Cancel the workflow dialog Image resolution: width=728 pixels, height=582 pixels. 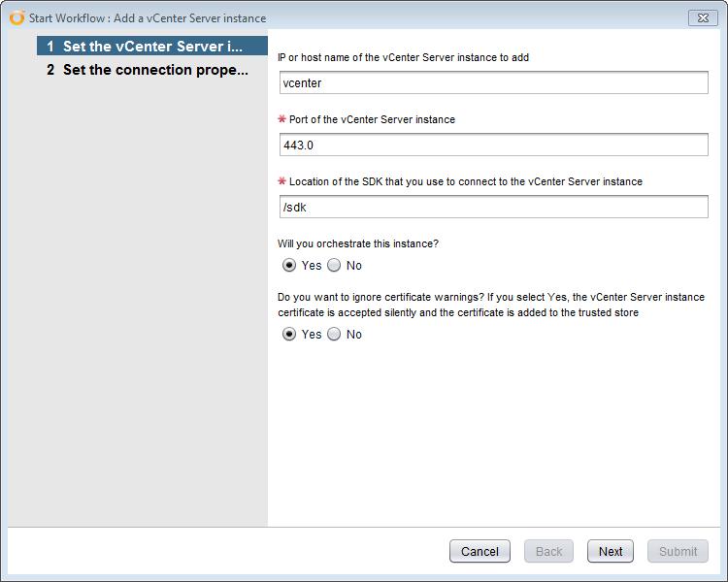coord(480,551)
